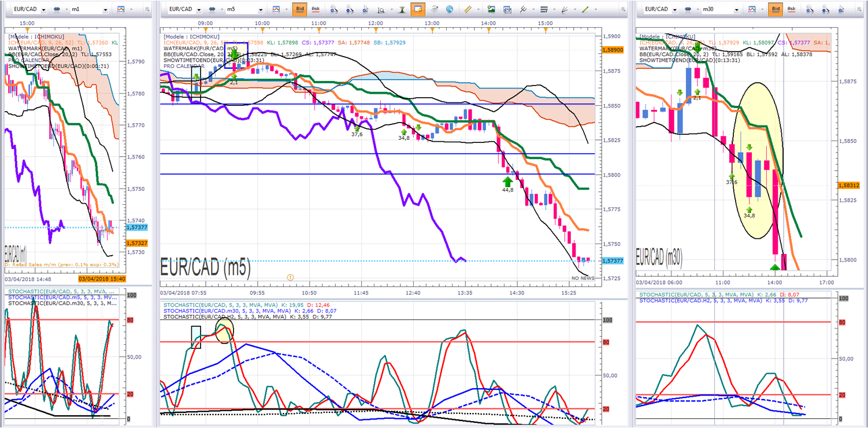This screenshot has height=428, width=868.
Task: Expand the arrow beside the ruler tool
Action: point(477,10)
